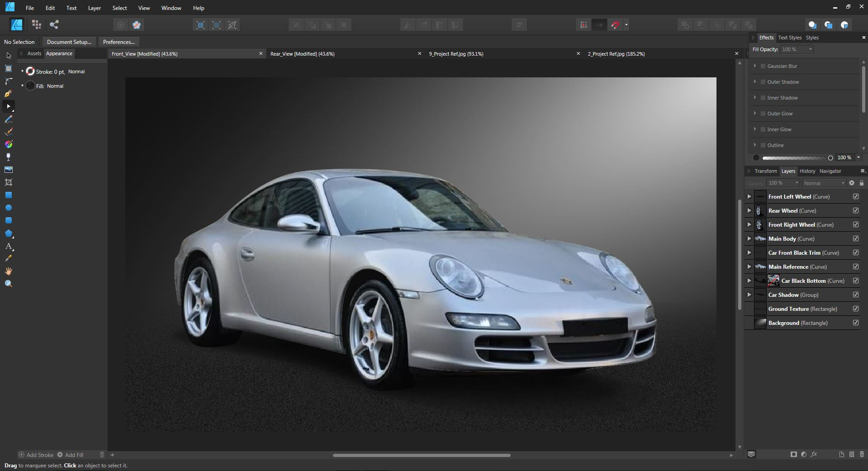Click the Fill colour swatch
Screen dimensions: 868x471
point(30,86)
